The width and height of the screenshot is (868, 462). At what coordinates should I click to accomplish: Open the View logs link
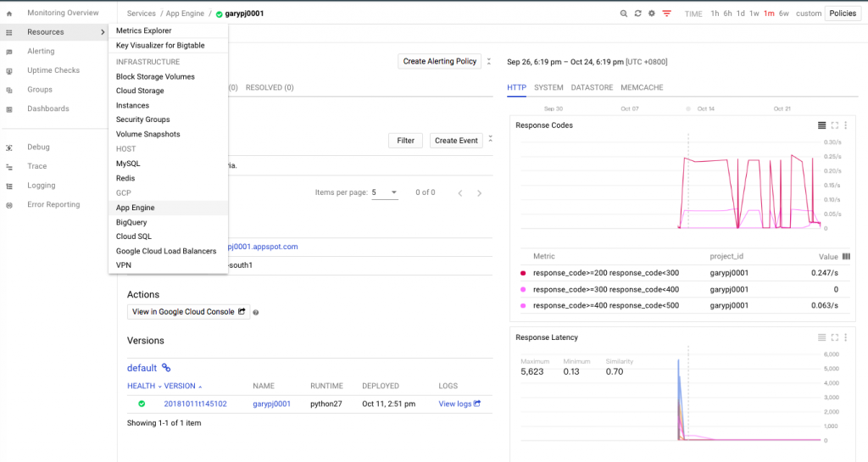(x=459, y=404)
